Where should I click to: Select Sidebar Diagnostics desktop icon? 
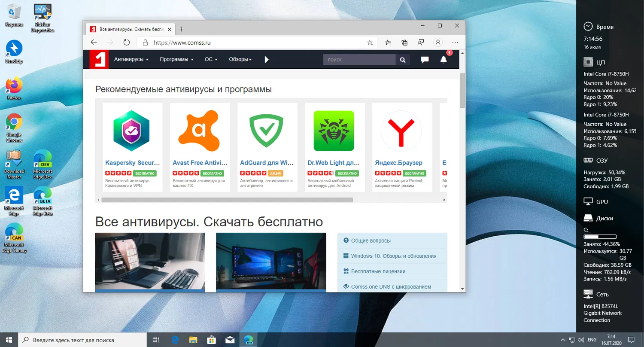point(43,18)
